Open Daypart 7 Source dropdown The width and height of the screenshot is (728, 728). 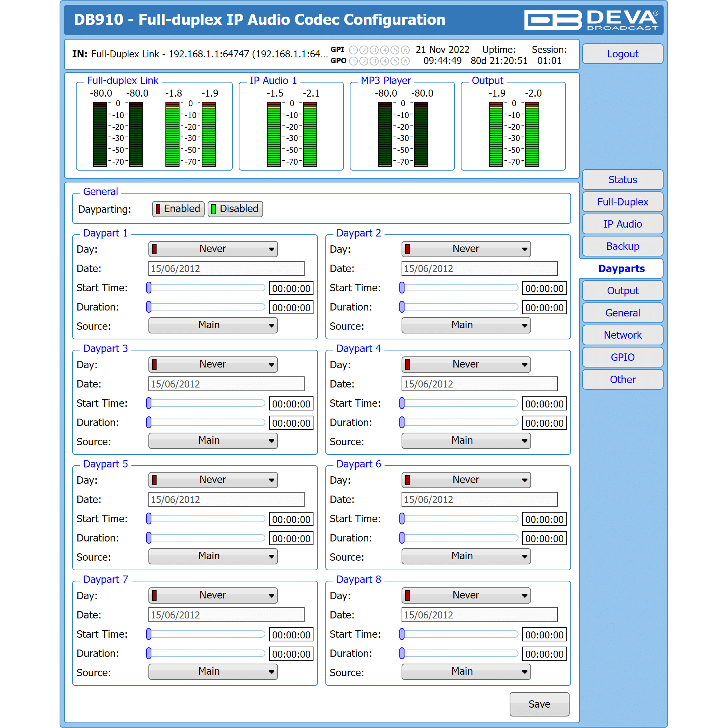point(213,671)
